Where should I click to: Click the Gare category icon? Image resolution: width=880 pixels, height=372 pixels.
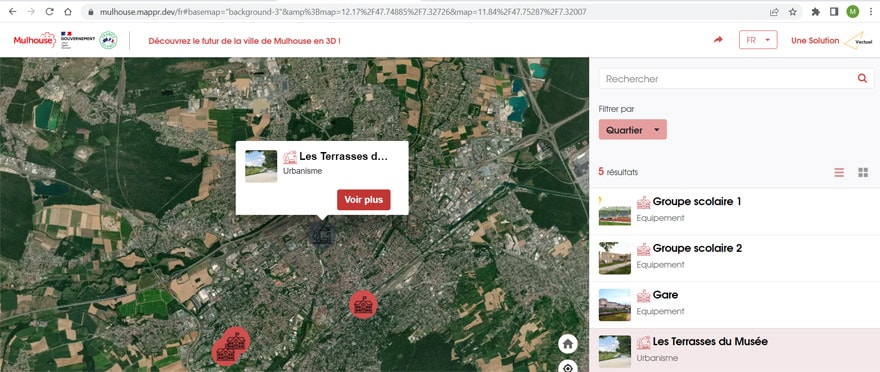[643, 296]
